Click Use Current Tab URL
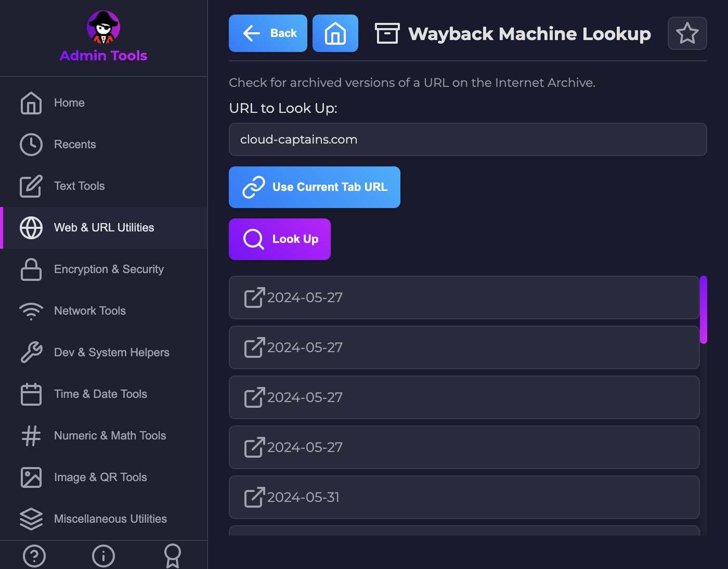728x569 pixels. point(314,187)
